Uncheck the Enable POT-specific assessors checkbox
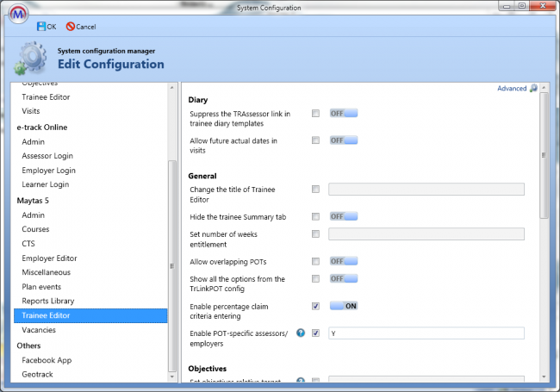 tap(316, 333)
